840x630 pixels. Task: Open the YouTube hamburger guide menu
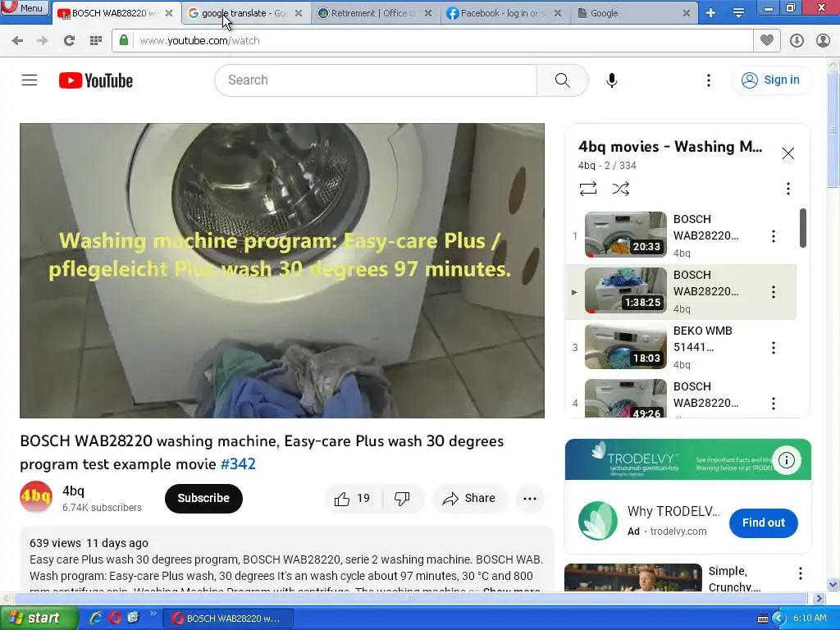pos(30,80)
